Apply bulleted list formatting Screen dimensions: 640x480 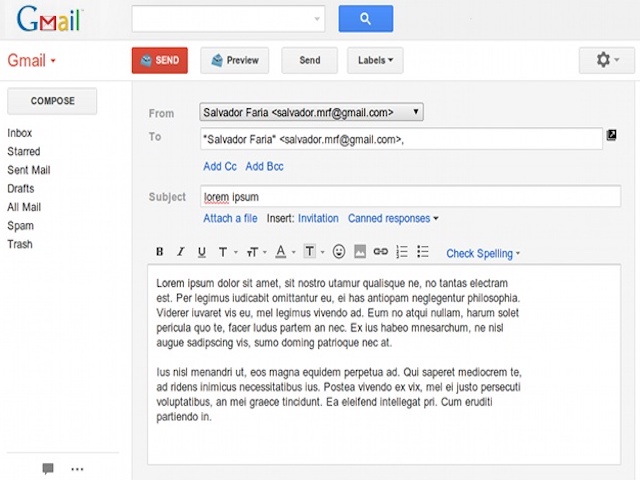click(423, 252)
